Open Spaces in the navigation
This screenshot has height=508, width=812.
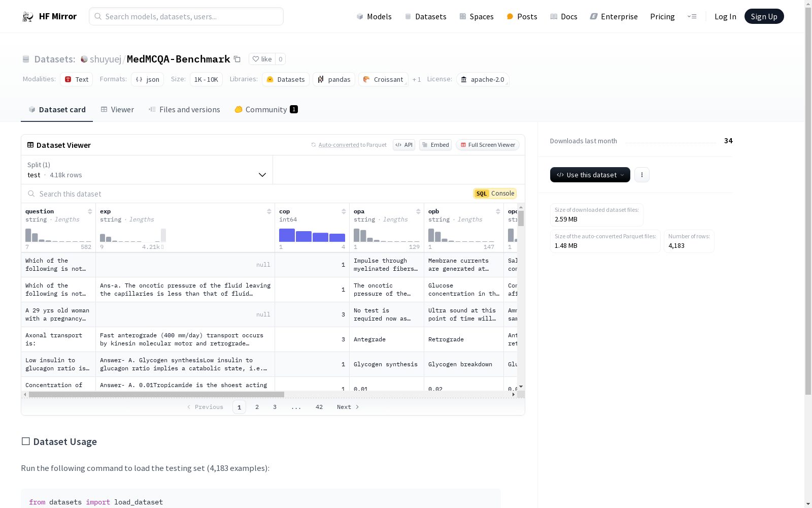click(x=477, y=17)
